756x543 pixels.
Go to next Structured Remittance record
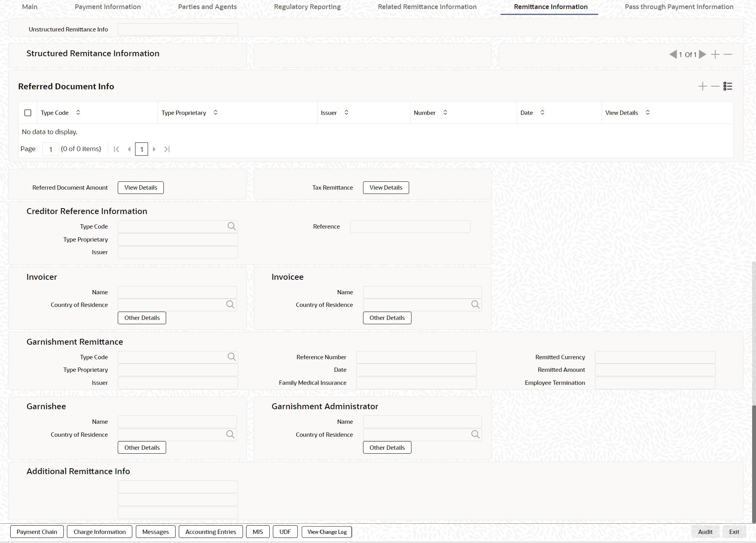click(x=703, y=55)
